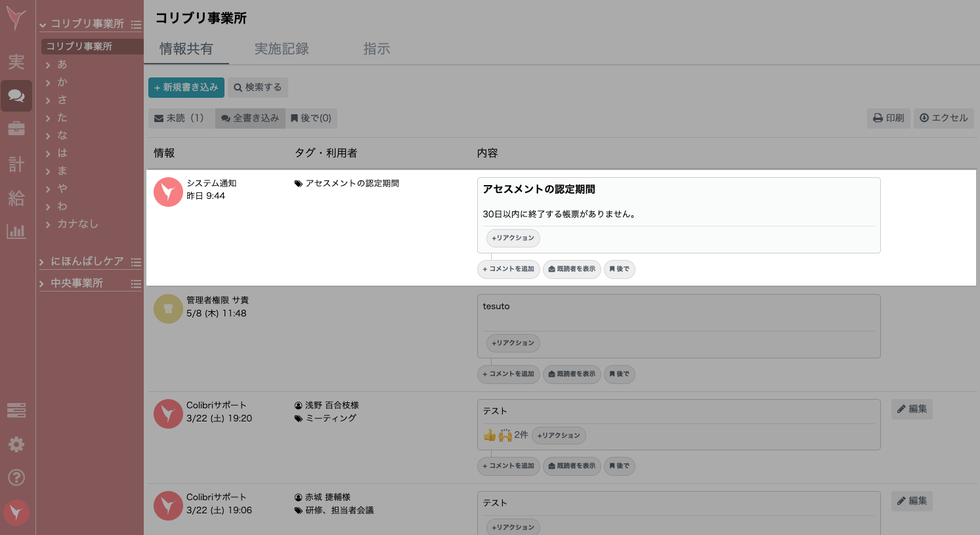Screen dimensions: 980x535
Task: Open the gear settings icon
Action: coord(16,444)
